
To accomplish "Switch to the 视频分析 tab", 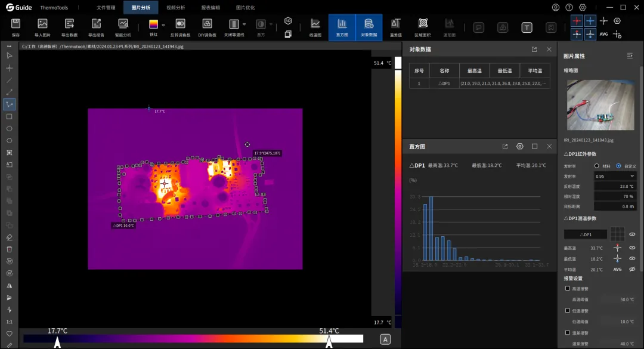I will pos(175,7).
